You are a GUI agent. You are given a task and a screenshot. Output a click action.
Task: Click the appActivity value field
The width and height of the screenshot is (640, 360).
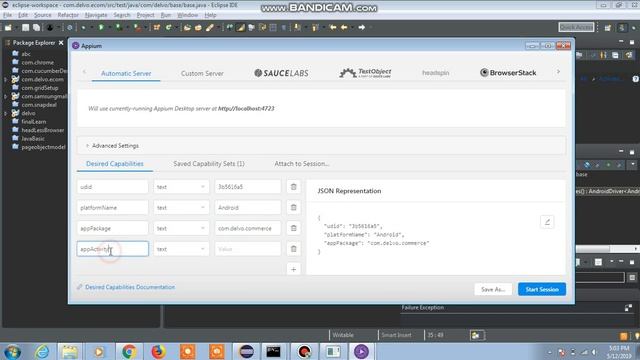[x=247, y=249]
